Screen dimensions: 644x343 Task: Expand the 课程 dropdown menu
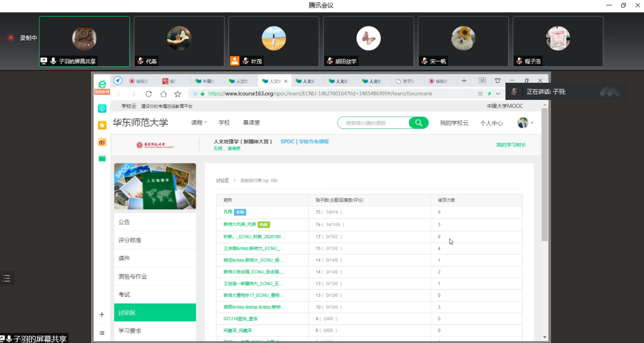point(199,123)
